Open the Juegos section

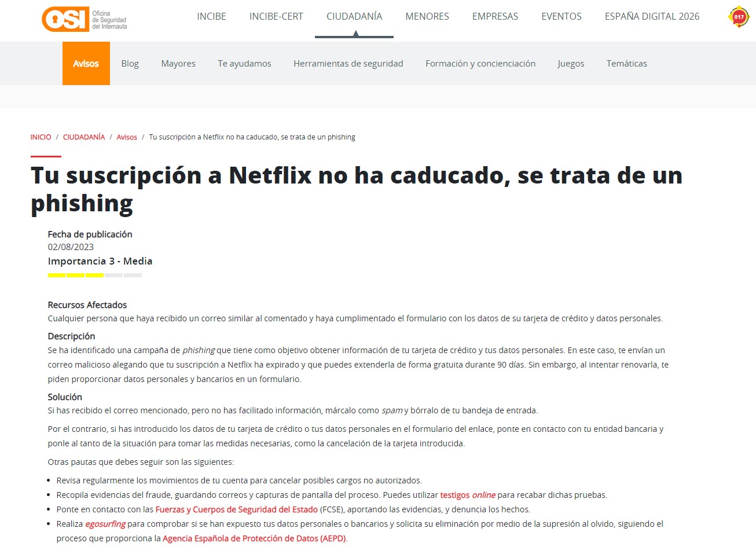tap(571, 64)
